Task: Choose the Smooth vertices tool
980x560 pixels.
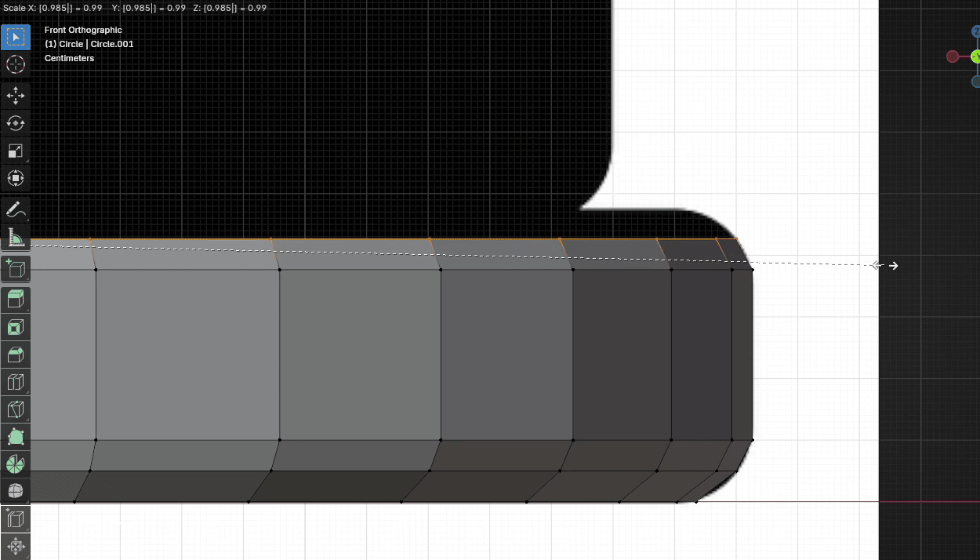Action: point(16,492)
